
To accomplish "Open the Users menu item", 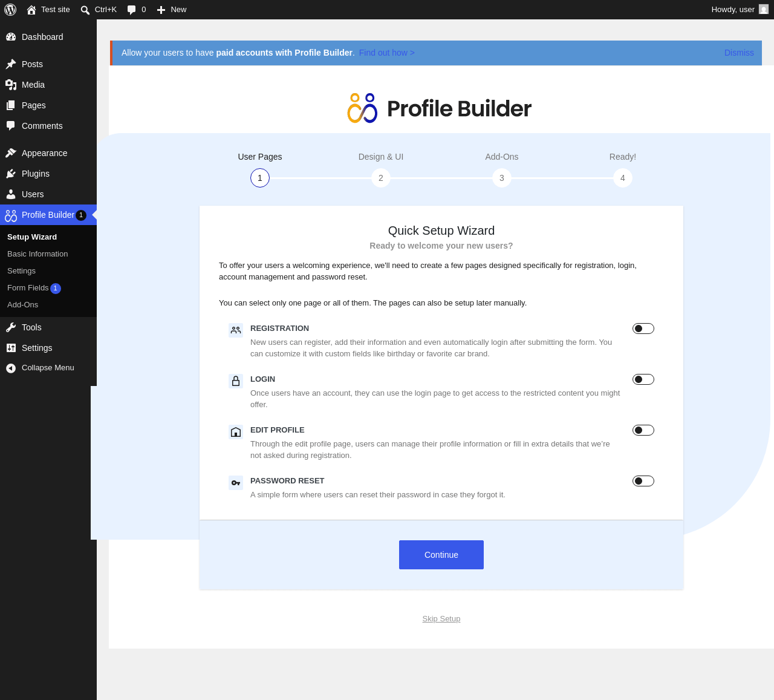I will point(48,194).
